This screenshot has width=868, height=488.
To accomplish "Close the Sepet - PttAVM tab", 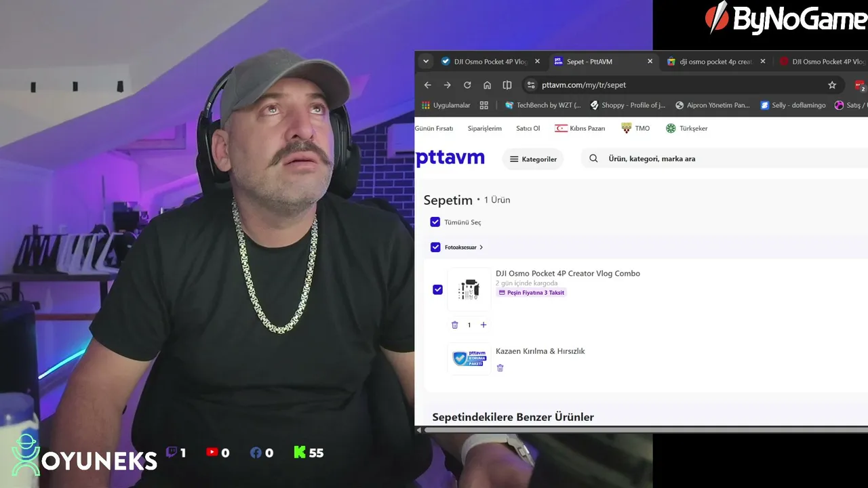I will coord(650,61).
